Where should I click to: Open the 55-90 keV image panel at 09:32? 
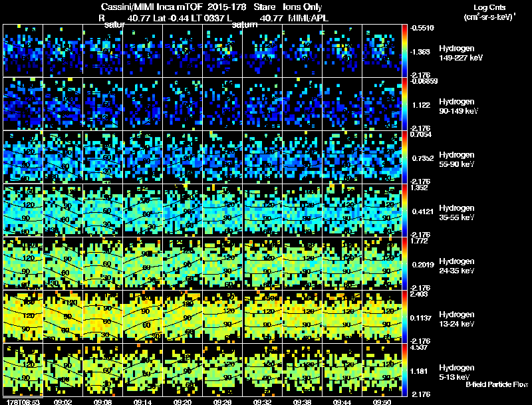pyautogui.click(x=262, y=157)
